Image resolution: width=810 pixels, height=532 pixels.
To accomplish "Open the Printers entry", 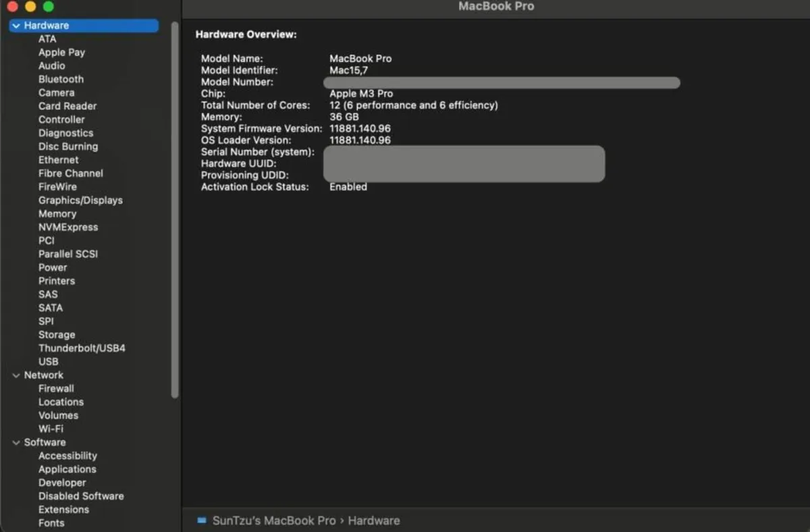I will [x=57, y=281].
